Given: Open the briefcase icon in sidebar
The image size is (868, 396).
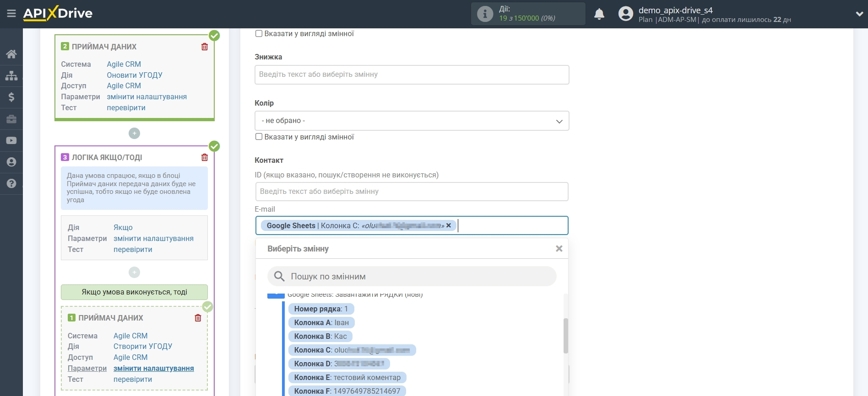Looking at the screenshot, I should pos(11,119).
